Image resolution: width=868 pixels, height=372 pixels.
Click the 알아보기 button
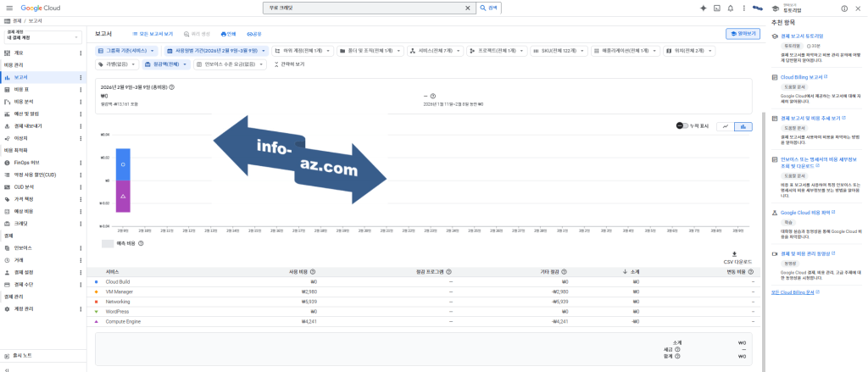743,34
